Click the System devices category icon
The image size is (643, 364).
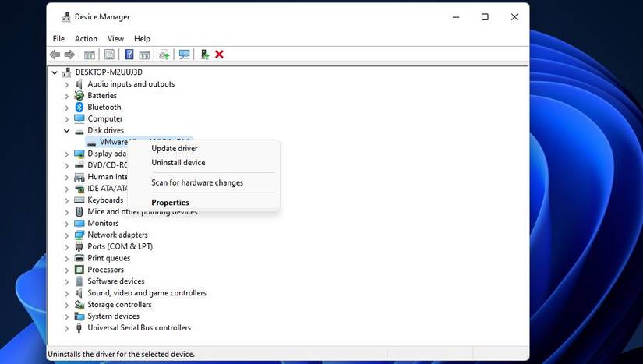79,316
